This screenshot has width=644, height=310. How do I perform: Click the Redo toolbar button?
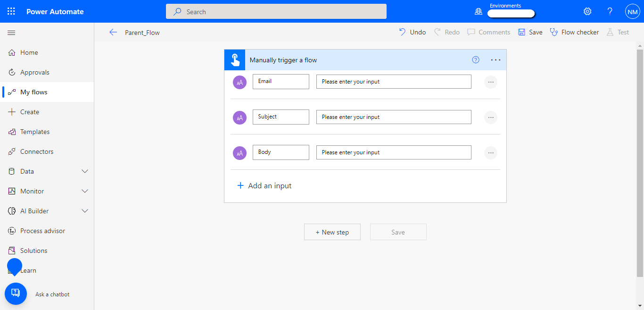446,32
